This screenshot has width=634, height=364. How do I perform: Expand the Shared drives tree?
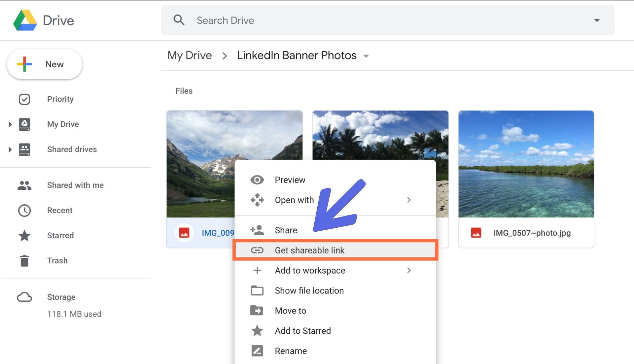point(10,149)
